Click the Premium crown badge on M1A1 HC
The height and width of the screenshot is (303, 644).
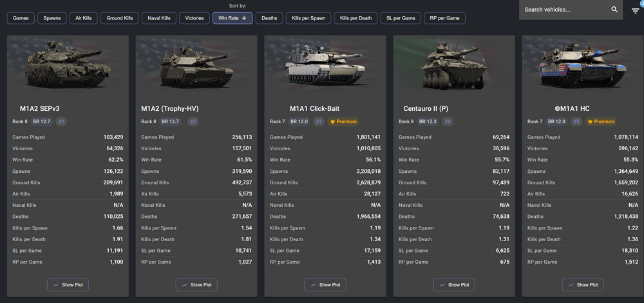pyautogui.click(x=600, y=122)
